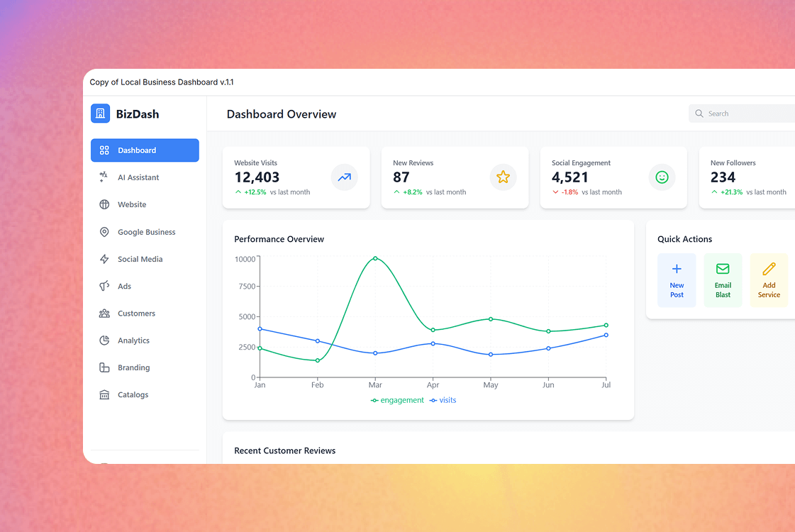Click the smiley icon on Social Engagement card
795x532 pixels.
[x=662, y=177]
